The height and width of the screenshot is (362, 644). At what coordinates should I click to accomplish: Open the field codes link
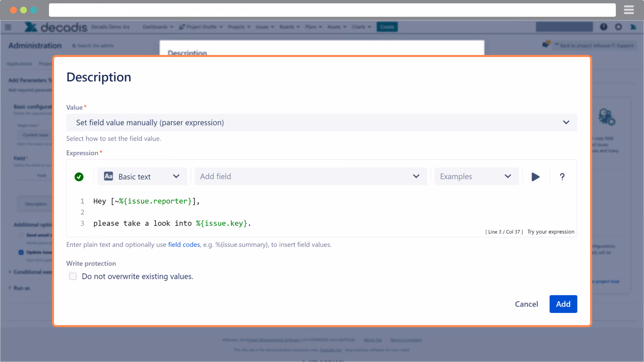coord(184,245)
